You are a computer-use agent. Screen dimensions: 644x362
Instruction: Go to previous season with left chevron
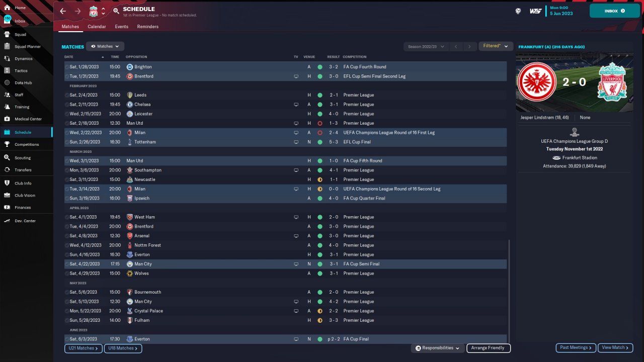(x=456, y=47)
